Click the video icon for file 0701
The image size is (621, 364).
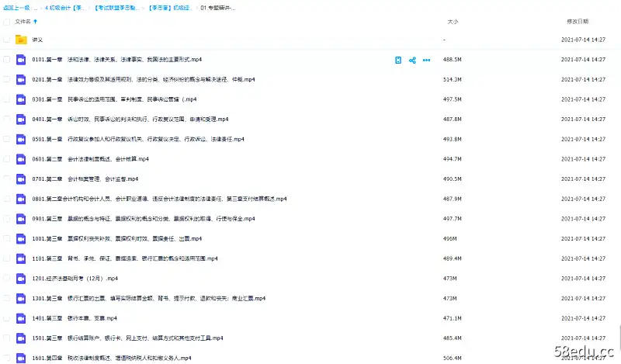pyautogui.click(x=21, y=179)
